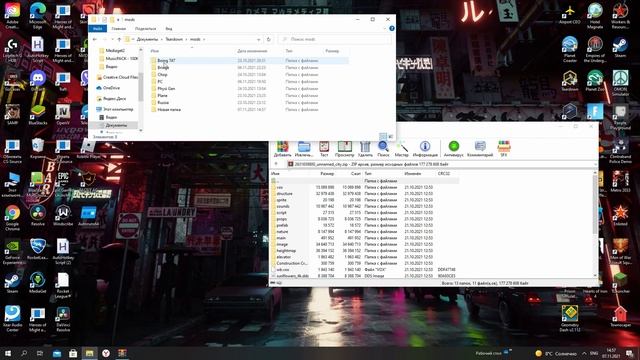Click the Удалить (Delete) toolbar icon
The width and height of the screenshot is (640, 360).
coord(365,149)
